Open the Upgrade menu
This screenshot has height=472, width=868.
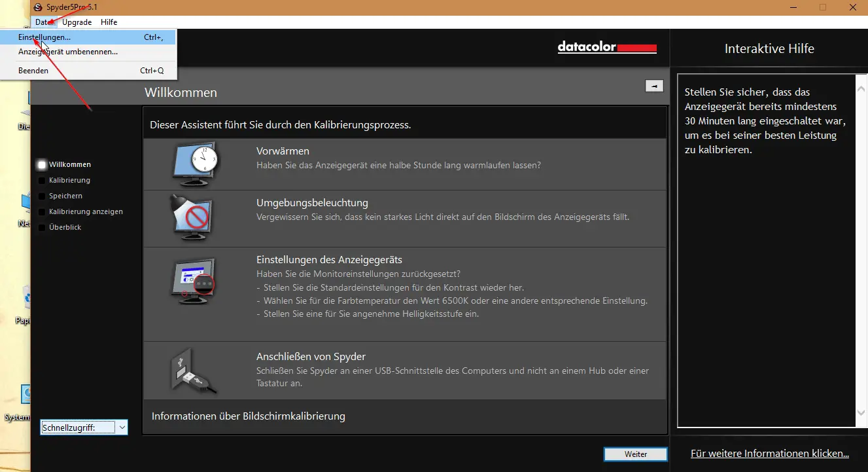tap(77, 22)
